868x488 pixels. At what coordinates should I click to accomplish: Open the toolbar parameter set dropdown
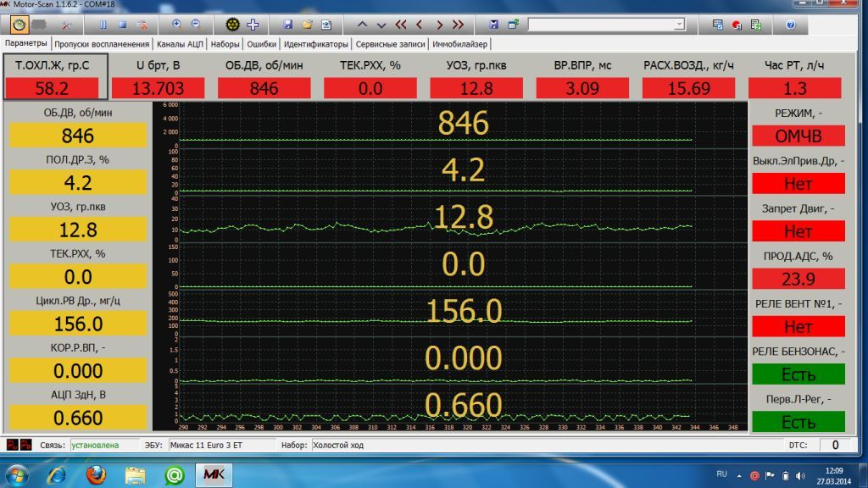click(679, 25)
